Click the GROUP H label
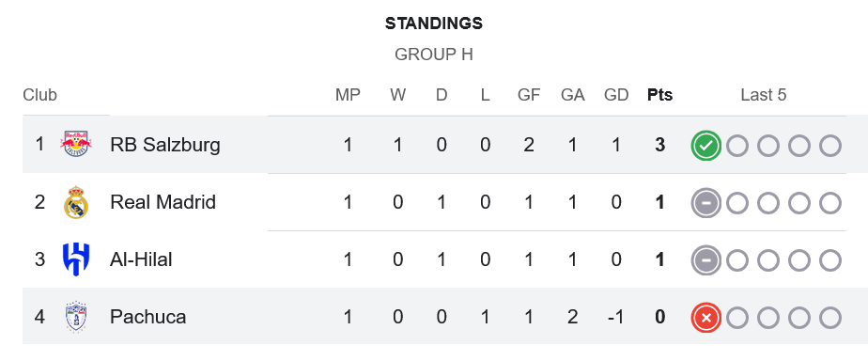The width and height of the screenshot is (868, 361). pos(434,55)
